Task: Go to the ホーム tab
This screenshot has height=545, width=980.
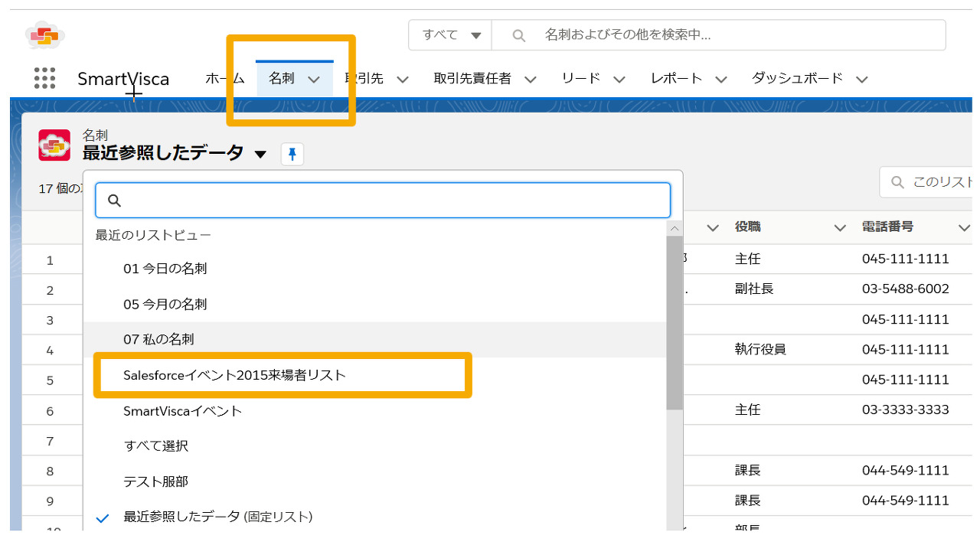Action: tap(225, 78)
